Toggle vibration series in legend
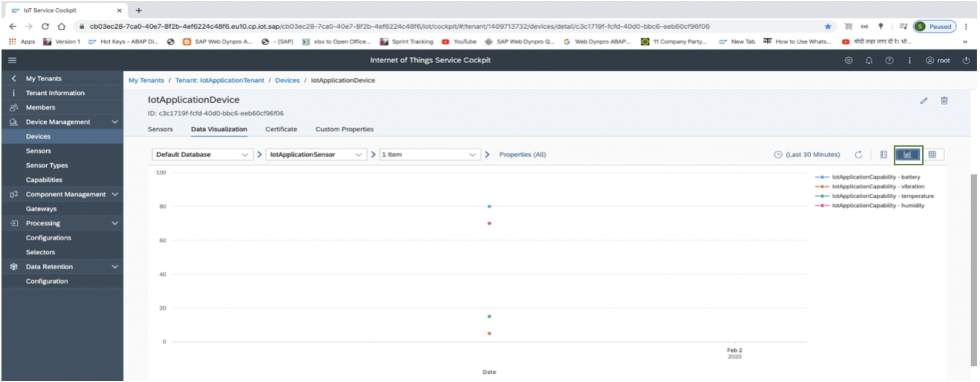 point(869,186)
